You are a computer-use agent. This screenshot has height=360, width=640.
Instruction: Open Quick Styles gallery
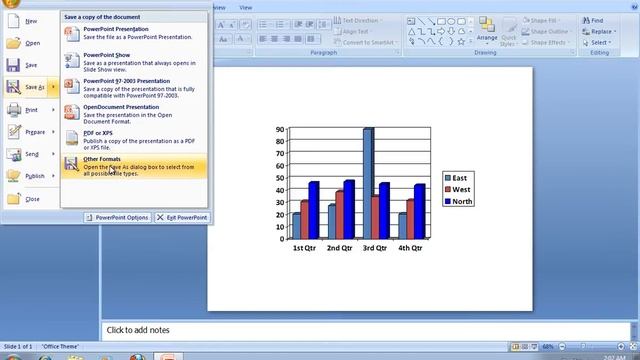509,31
